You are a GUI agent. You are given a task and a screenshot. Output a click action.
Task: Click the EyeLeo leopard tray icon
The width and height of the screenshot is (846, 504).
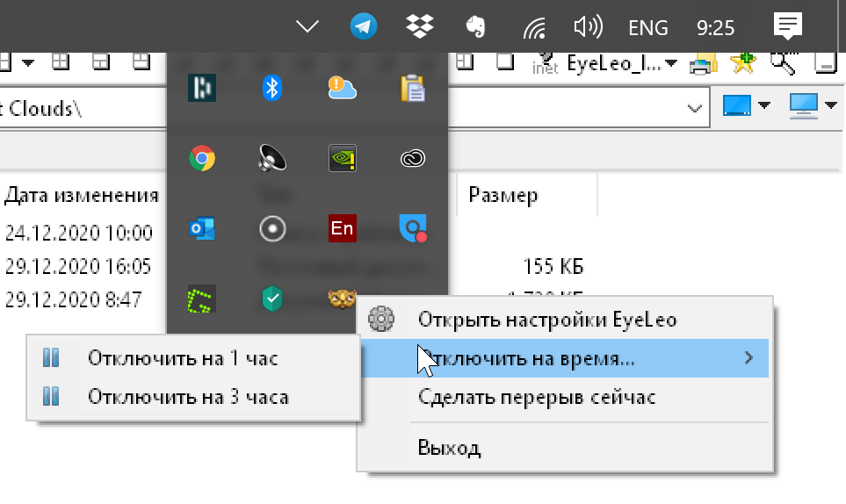(342, 299)
